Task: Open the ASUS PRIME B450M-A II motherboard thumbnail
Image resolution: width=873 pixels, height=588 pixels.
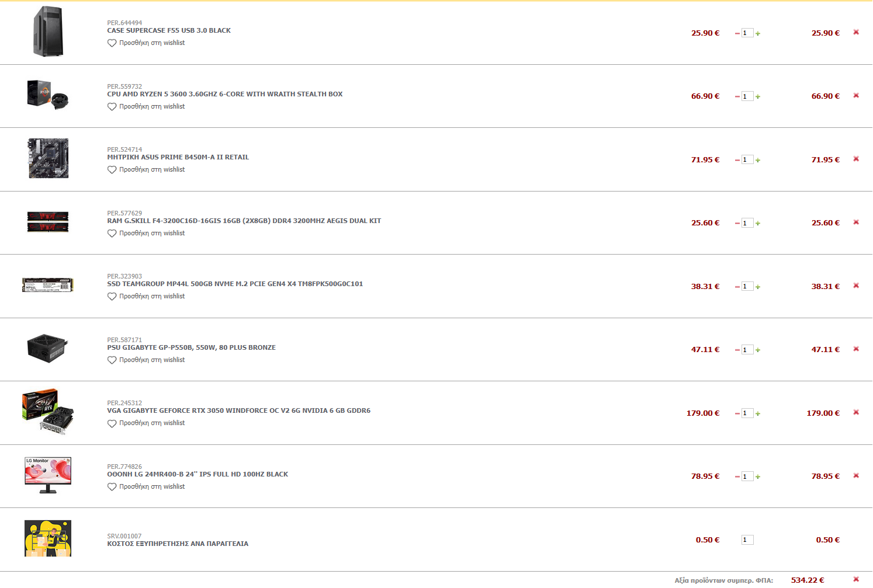Action: pos(49,158)
